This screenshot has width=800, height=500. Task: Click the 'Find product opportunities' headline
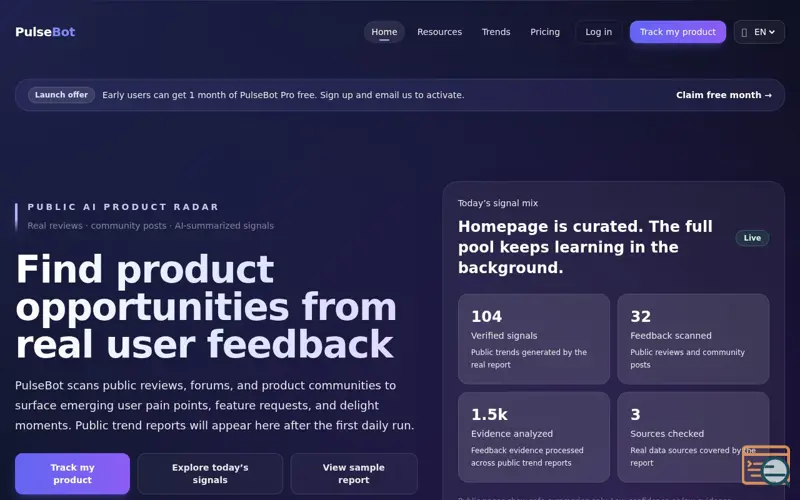click(206, 307)
